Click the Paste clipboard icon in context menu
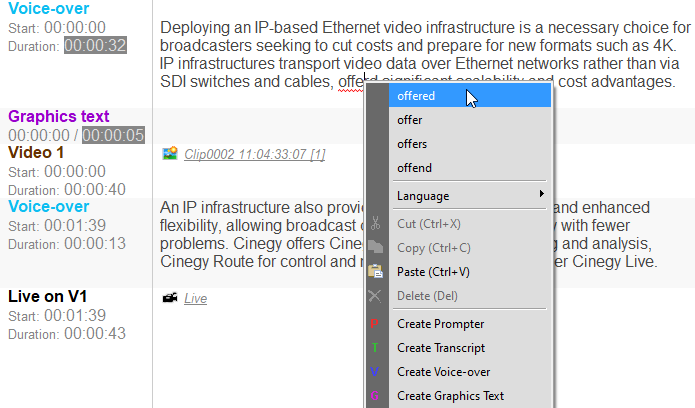 point(375,271)
